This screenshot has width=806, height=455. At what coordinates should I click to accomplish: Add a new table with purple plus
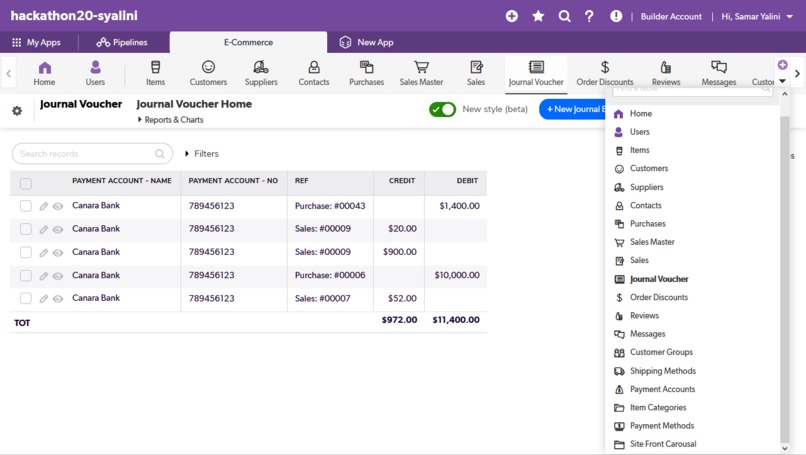(x=782, y=65)
